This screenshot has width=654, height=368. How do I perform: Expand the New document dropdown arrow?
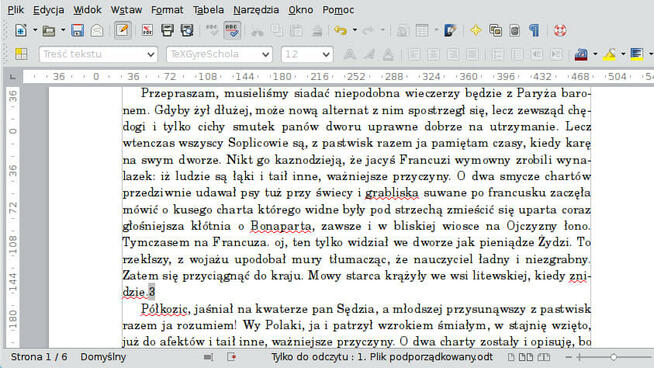(x=35, y=30)
